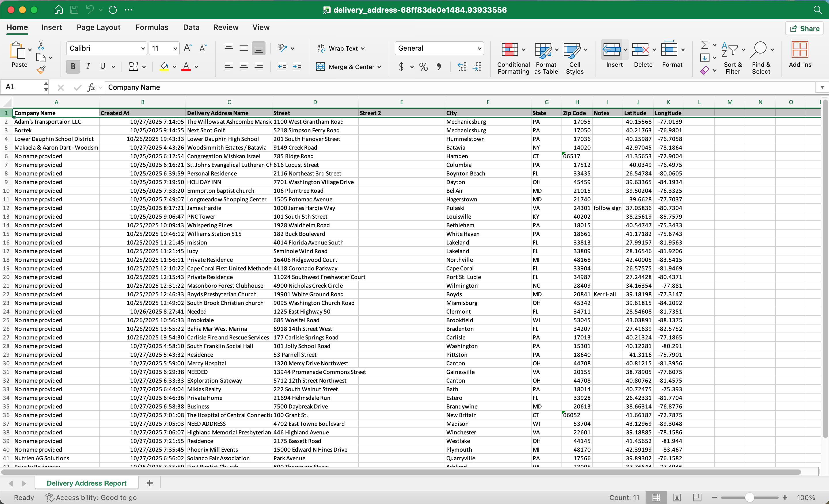
Task: Click the Increase Decimal icon
Action: point(462,66)
